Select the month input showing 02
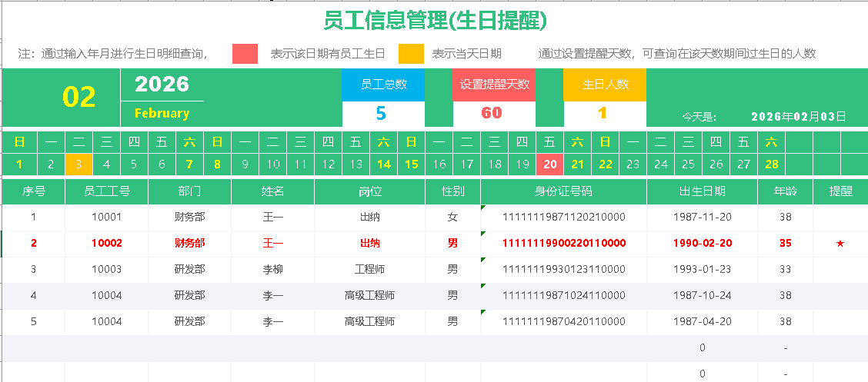This screenshot has width=868, height=382. click(x=78, y=98)
